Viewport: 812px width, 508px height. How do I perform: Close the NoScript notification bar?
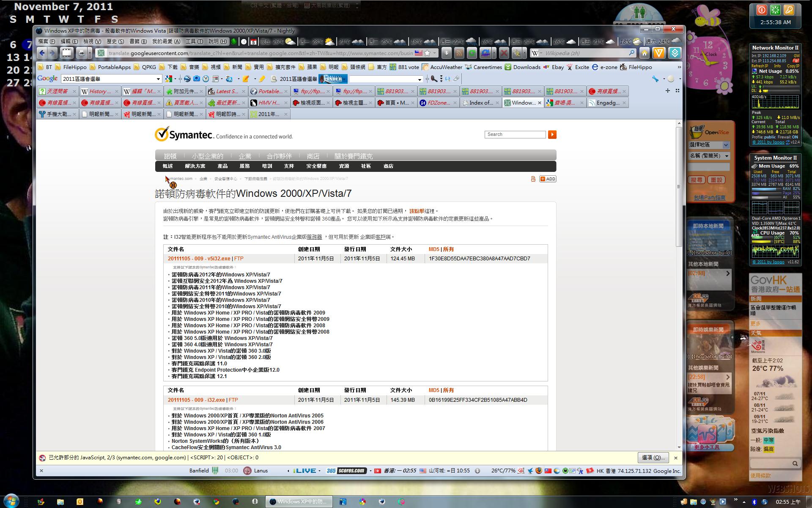point(675,458)
